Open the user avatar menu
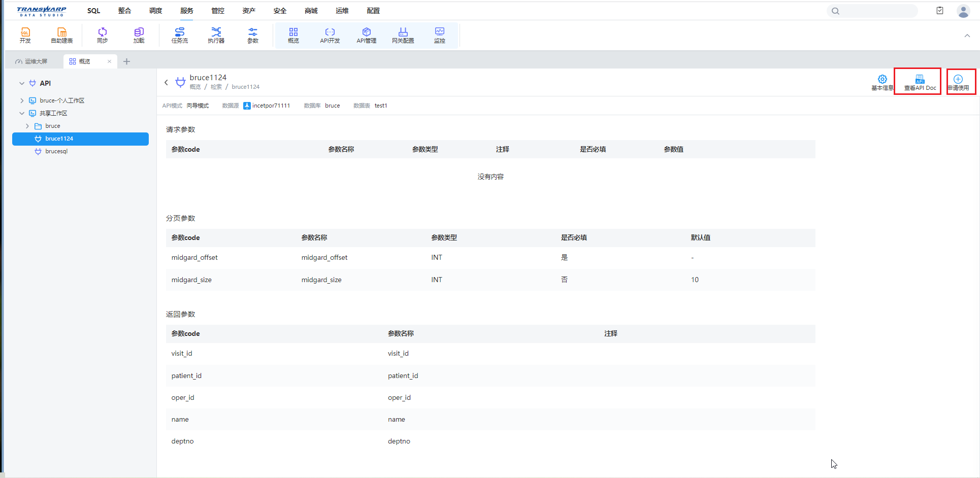 pyautogui.click(x=963, y=11)
